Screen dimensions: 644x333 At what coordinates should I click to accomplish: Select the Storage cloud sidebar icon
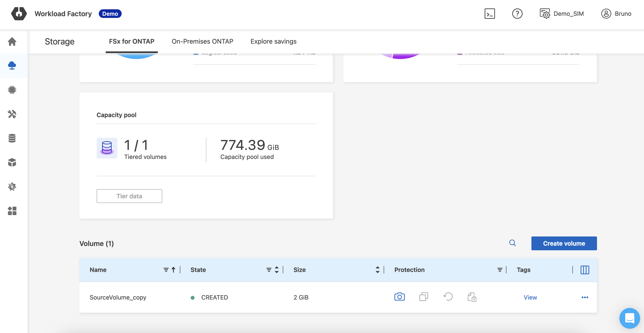(x=12, y=66)
